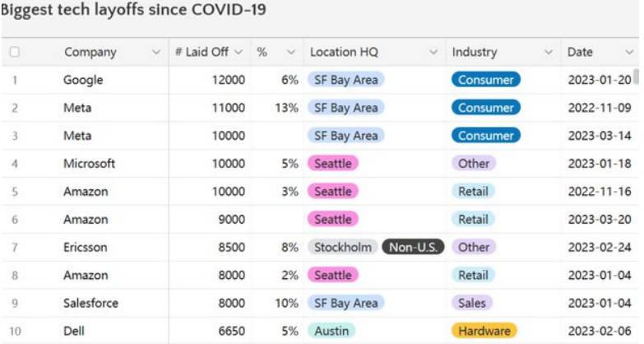Open the % column dropdown chevron
Screen dimensions: 644x344
290,52
